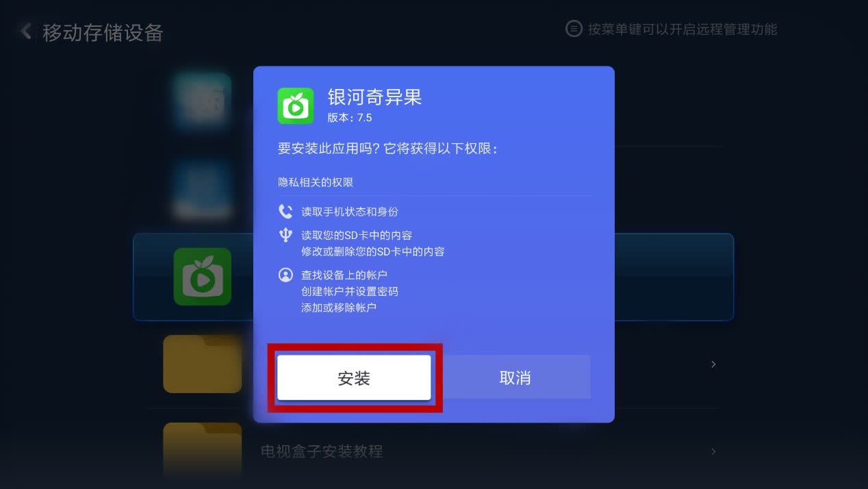
Task: Click the back arrow beside 移动存储设备
Action: click(x=25, y=31)
